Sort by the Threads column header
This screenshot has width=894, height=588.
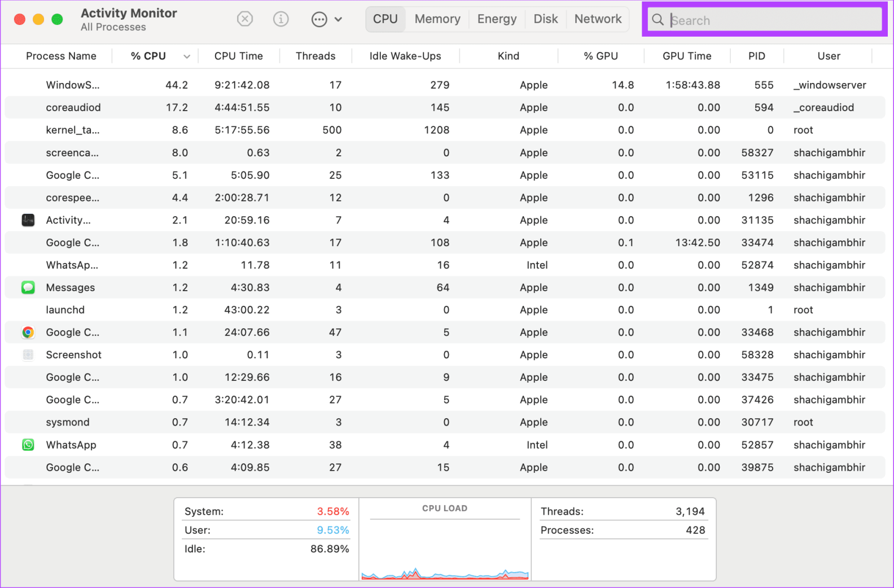pos(315,56)
